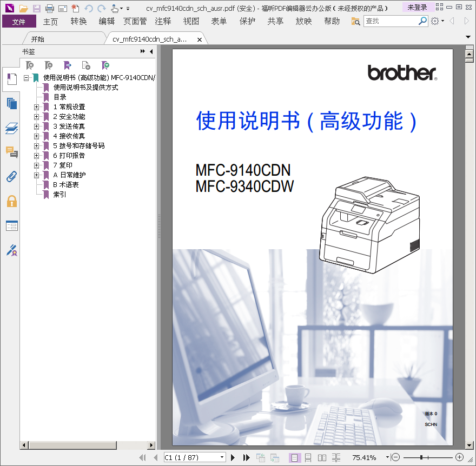Open the Security lock panel
The height and width of the screenshot is (466, 476).
(x=12, y=202)
